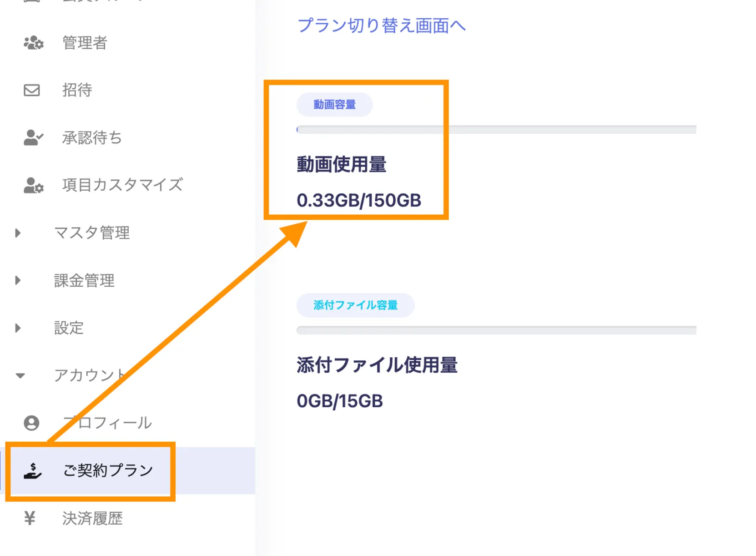
Task: Click the 招待 envelope icon
Action: point(32,90)
